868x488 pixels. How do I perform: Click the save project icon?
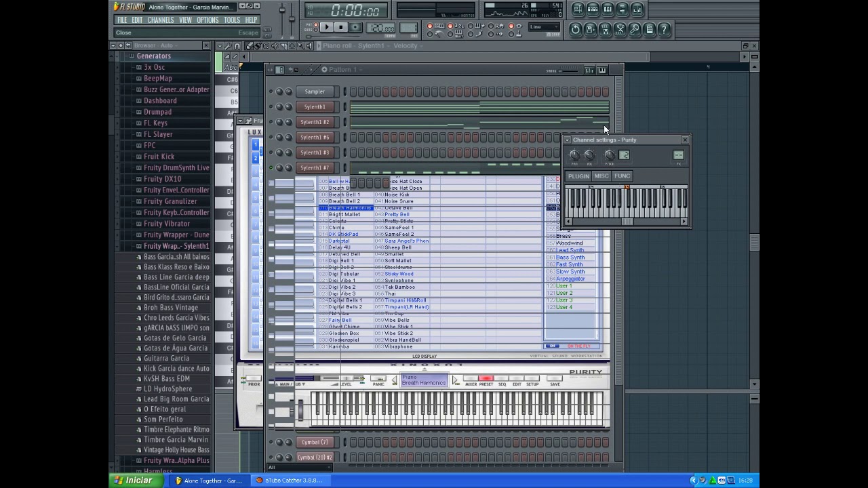(x=590, y=29)
